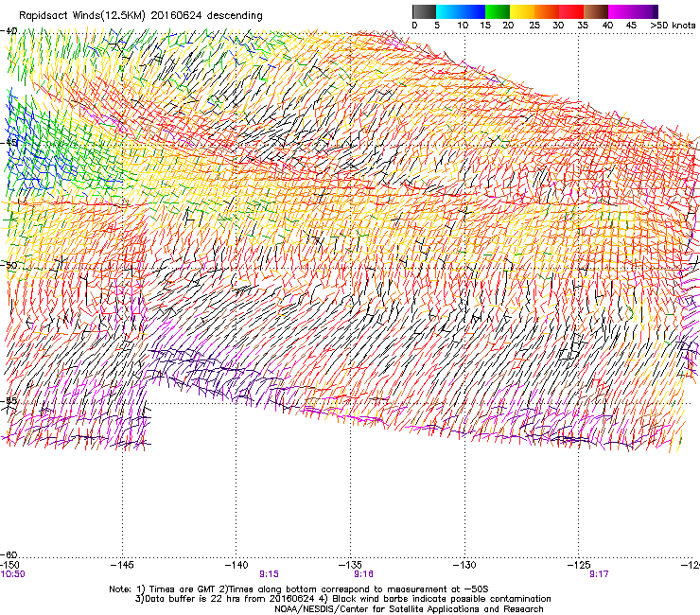This screenshot has height=615, width=700.
Task: Click the '-140' longitude axis label
Action: point(236,565)
